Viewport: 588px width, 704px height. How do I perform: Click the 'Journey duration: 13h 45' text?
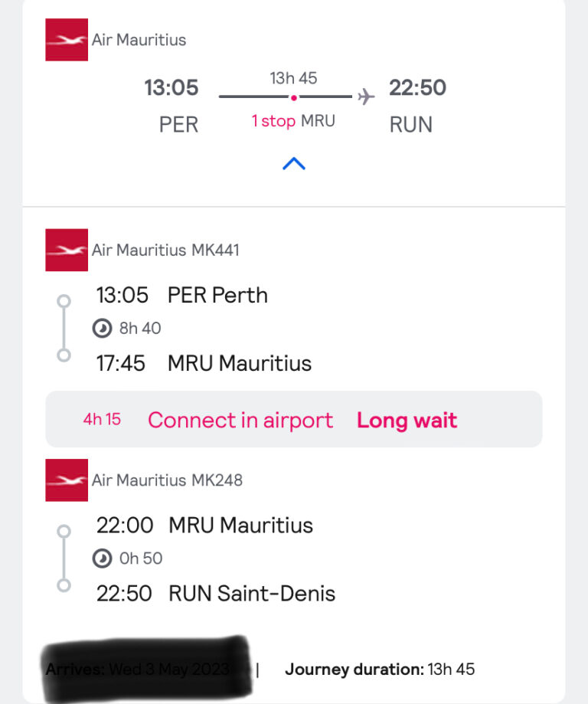pyautogui.click(x=380, y=670)
